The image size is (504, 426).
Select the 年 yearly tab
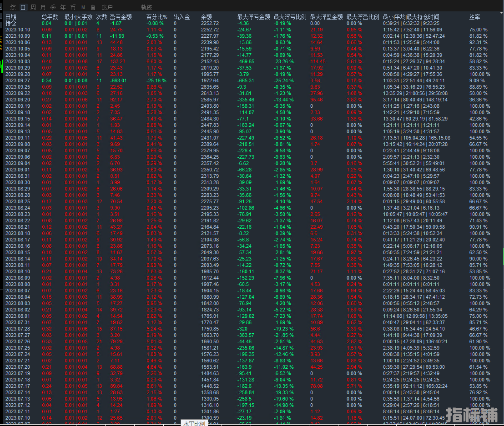(63, 7)
